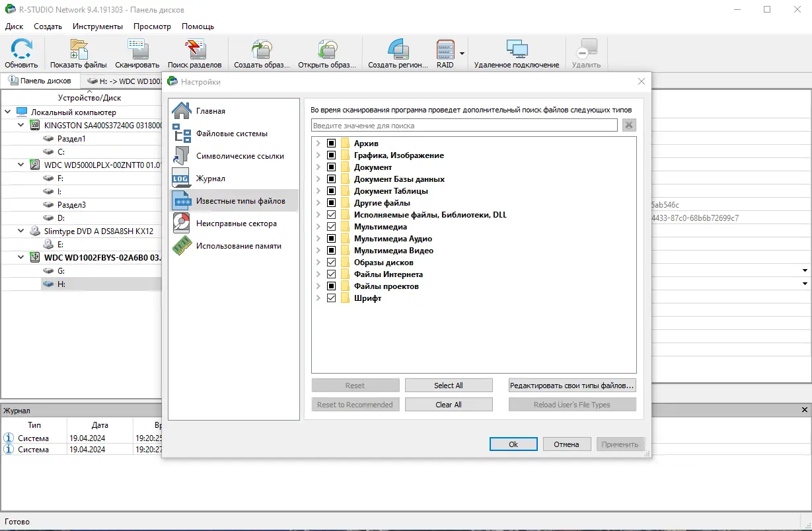
Task: Click the file type search input field
Action: click(462, 124)
